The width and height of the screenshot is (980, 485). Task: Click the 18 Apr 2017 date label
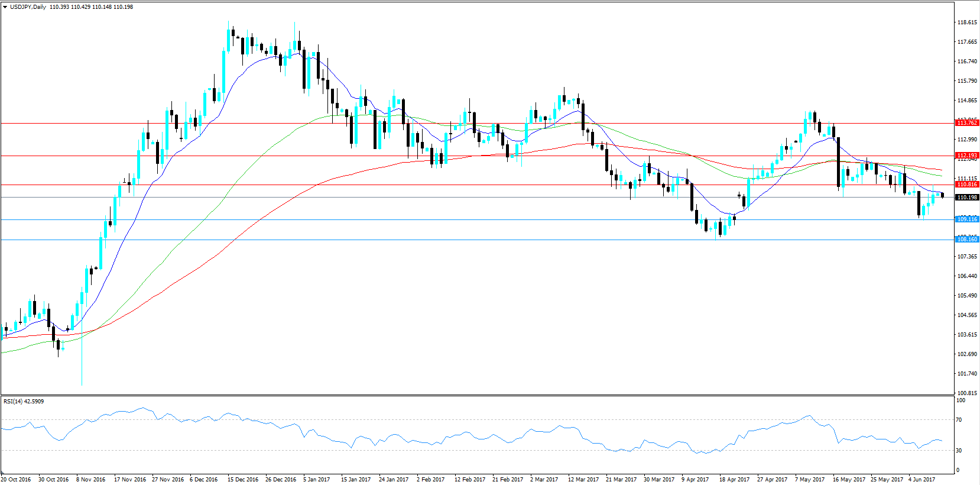pyautogui.click(x=734, y=480)
